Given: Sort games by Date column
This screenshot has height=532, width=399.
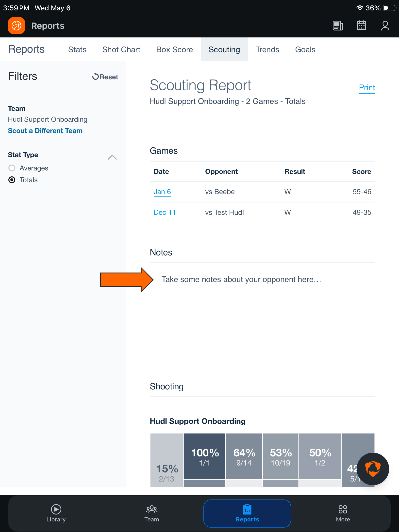Looking at the screenshot, I should click(x=161, y=171).
